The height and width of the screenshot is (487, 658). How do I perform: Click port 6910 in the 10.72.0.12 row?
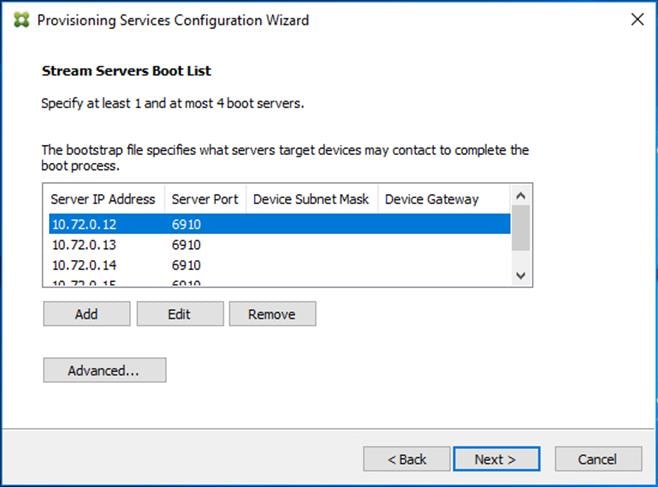[x=186, y=224]
